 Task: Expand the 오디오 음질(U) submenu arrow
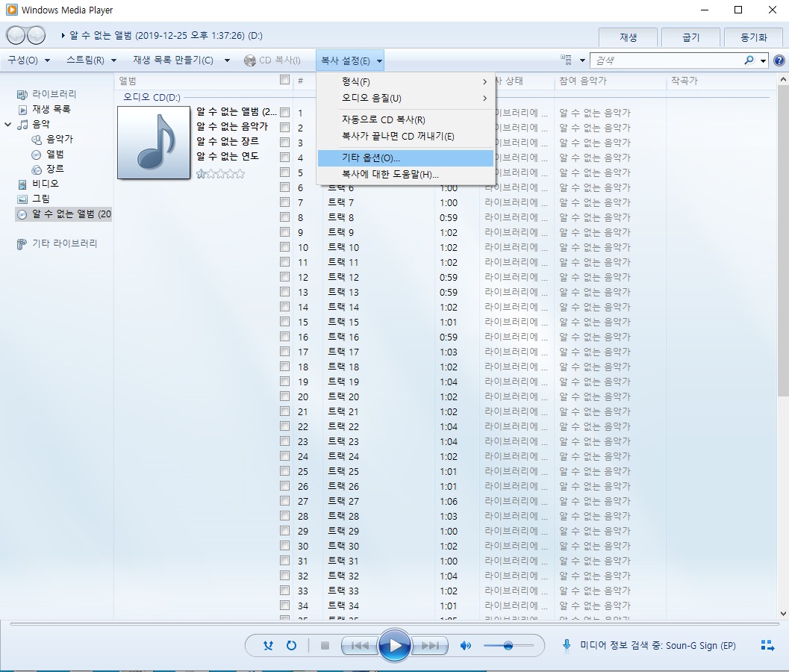(484, 98)
